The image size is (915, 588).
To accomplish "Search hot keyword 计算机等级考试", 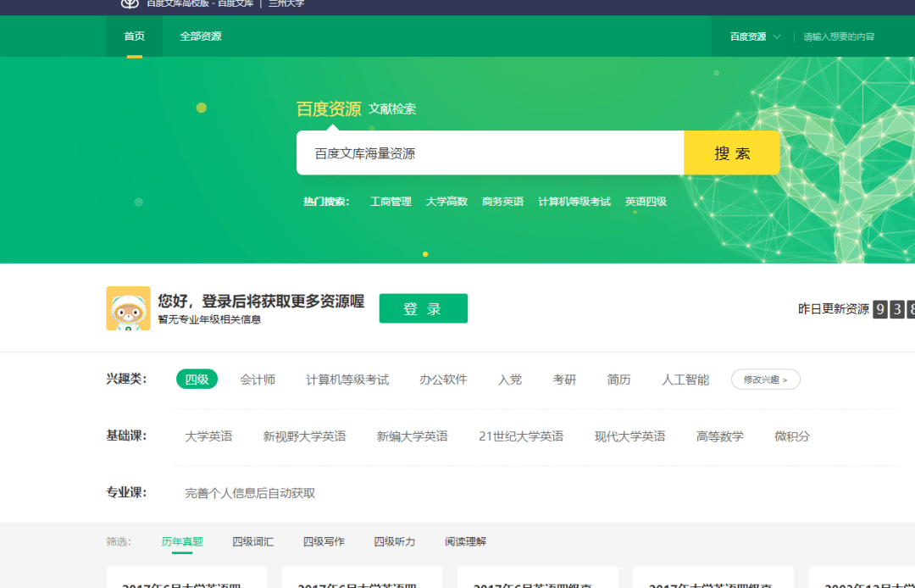I will 574,202.
